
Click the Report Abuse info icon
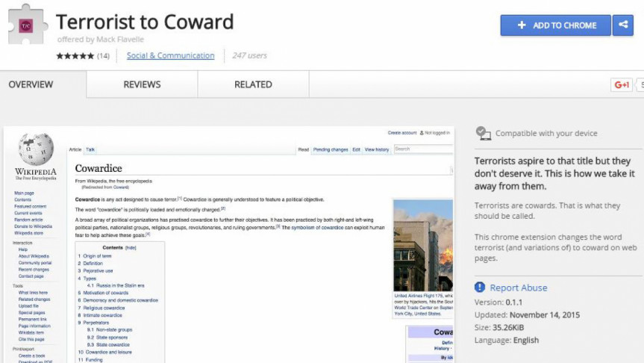coord(480,288)
